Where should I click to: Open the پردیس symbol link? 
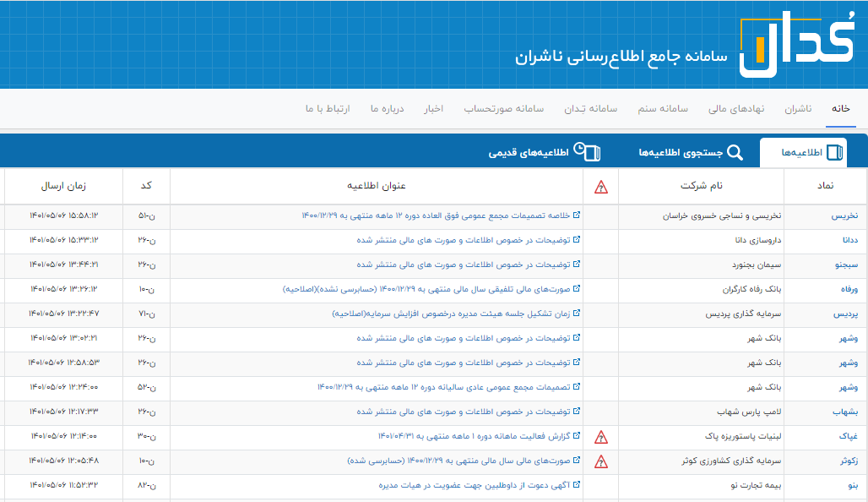pyautogui.click(x=846, y=314)
